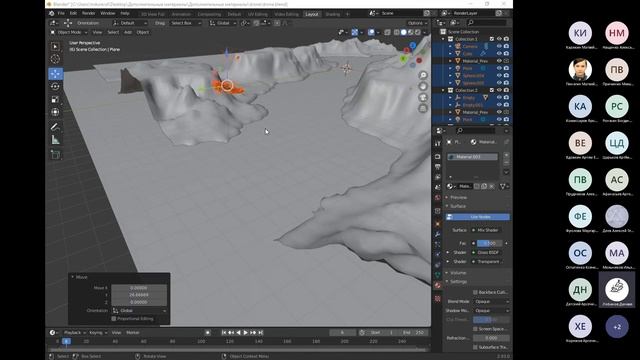
Task: Open the Object Data green triangle tab
Action: pyautogui.click(x=438, y=275)
